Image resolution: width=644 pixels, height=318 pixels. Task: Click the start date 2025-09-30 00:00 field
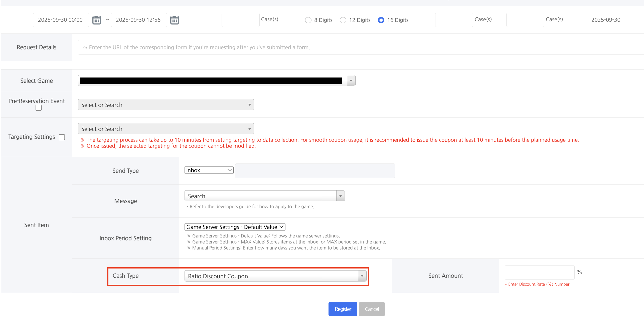(x=61, y=20)
